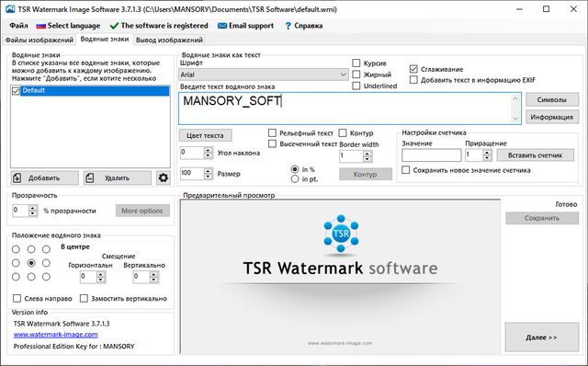Minimize the TSR Watermark window

519,9
